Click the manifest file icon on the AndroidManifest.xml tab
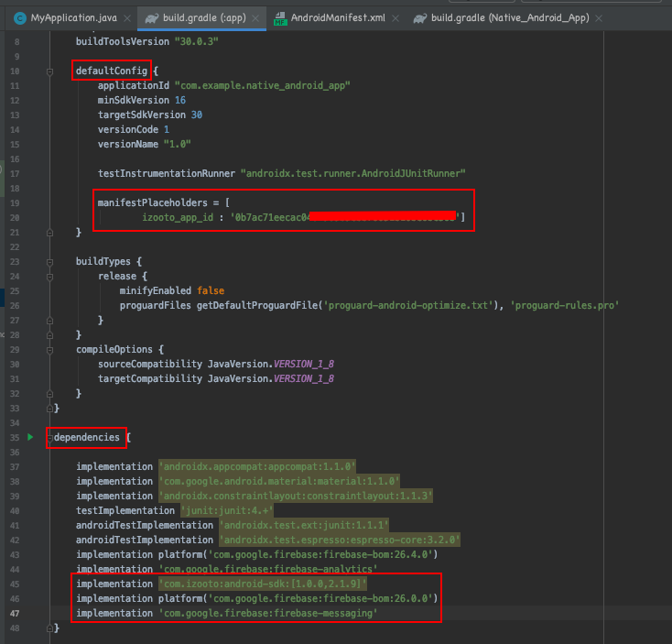The image size is (672, 644). tap(280, 18)
